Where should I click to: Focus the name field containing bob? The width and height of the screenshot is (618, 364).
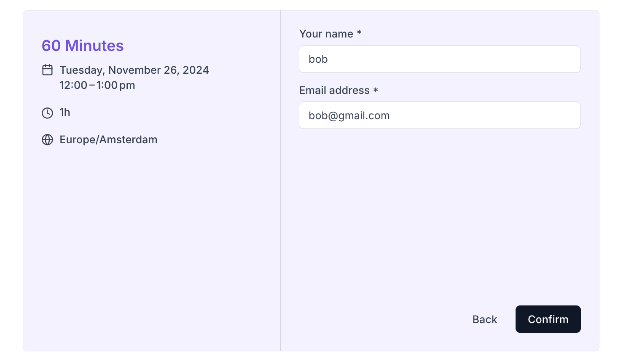click(x=440, y=59)
